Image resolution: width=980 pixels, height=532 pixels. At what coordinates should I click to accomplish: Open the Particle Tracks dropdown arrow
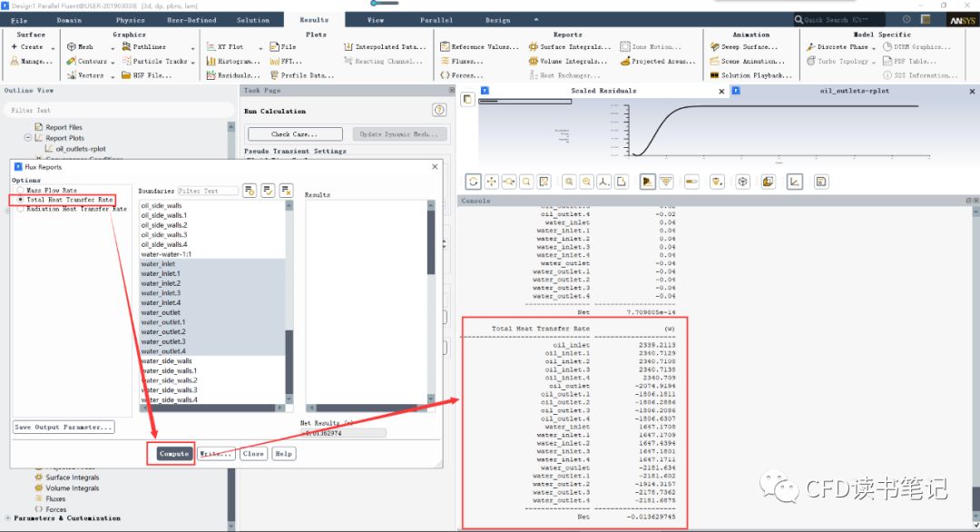click(192, 62)
